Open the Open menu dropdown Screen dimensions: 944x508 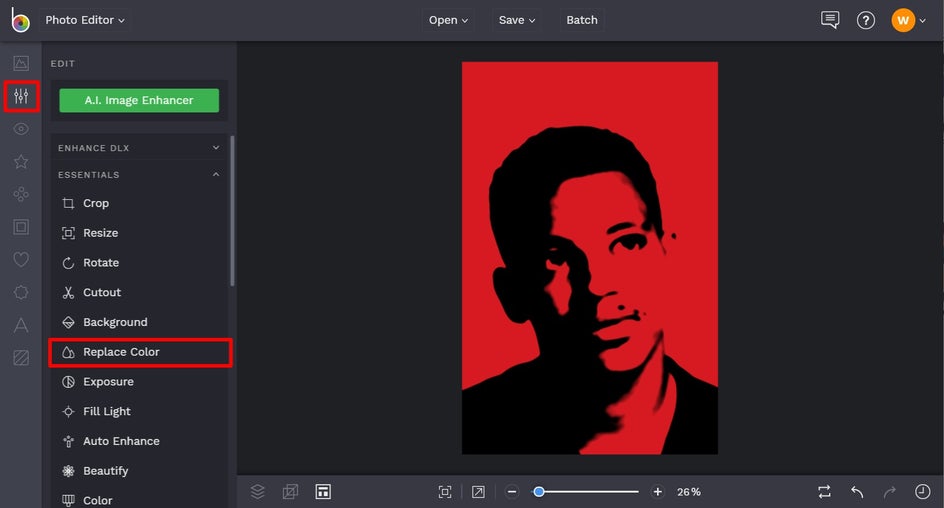pyautogui.click(x=448, y=20)
